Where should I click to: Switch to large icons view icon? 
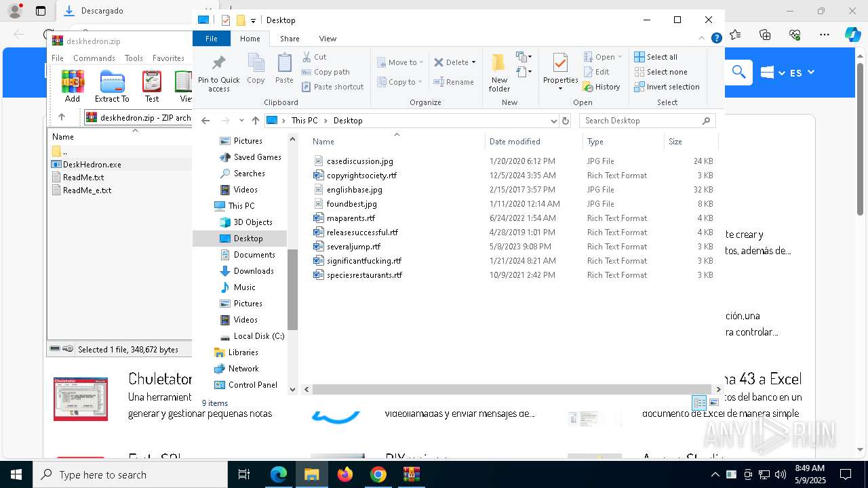tap(713, 403)
